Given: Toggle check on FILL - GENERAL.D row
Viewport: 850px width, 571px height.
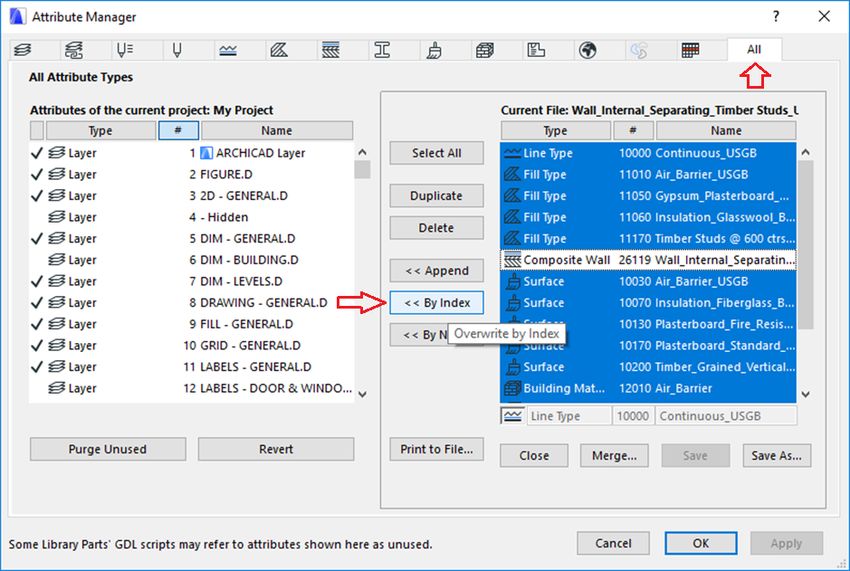Looking at the screenshot, I should click(36, 324).
